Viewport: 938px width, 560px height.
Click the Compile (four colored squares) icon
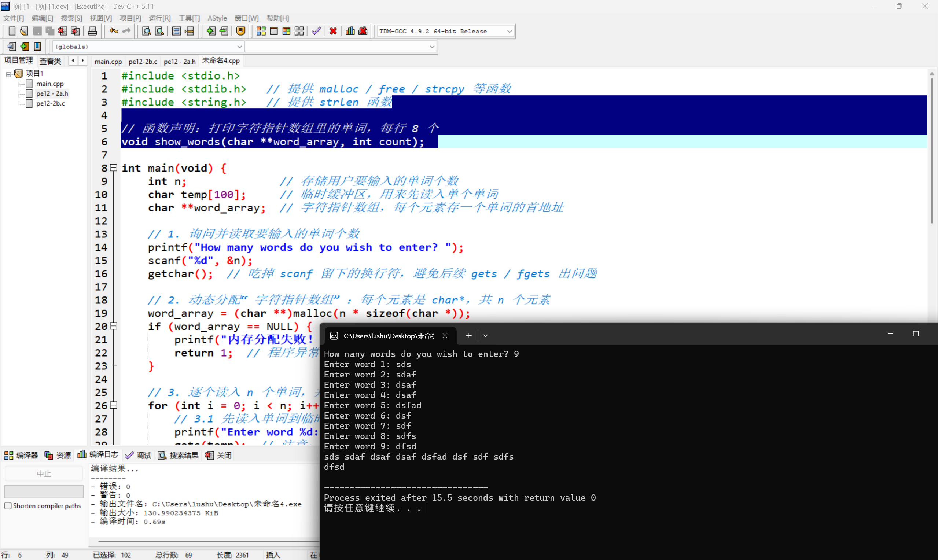point(261,31)
